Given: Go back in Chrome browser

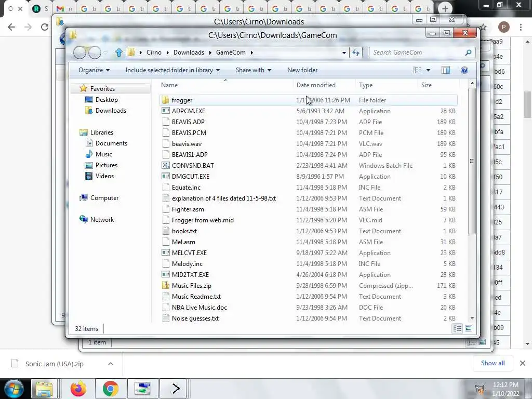Looking at the screenshot, I should [11, 27].
